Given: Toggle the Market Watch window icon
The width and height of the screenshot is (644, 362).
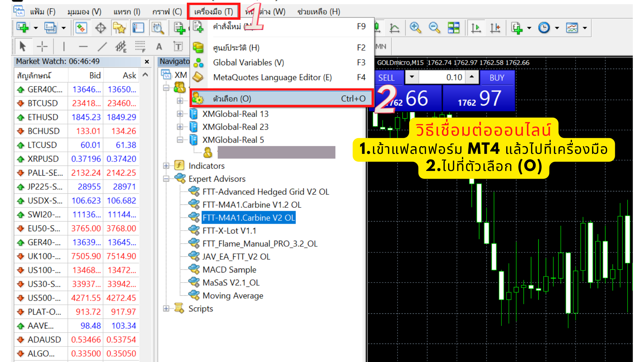Looking at the screenshot, I should tap(81, 28).
